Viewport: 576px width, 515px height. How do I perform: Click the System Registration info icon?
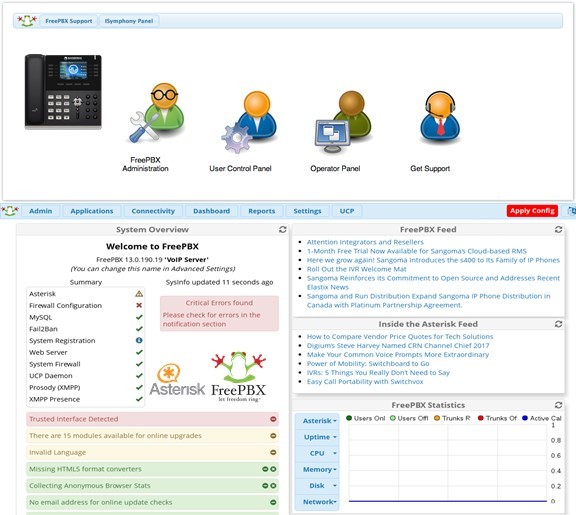click(139, 340)
